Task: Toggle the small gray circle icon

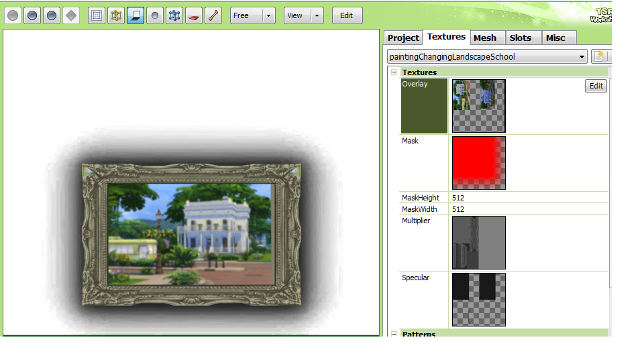Action: tap(155, 15)
